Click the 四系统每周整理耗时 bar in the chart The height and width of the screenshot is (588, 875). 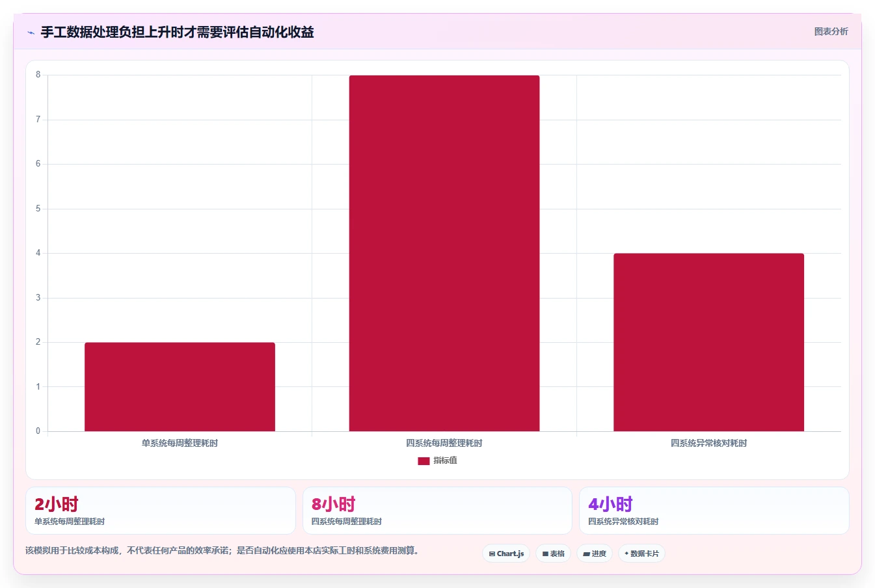[x=444, y=253]
